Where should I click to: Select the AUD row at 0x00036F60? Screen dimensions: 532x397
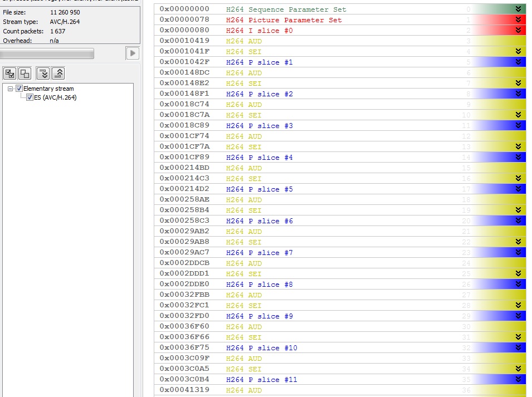click(x=340, y=326)
